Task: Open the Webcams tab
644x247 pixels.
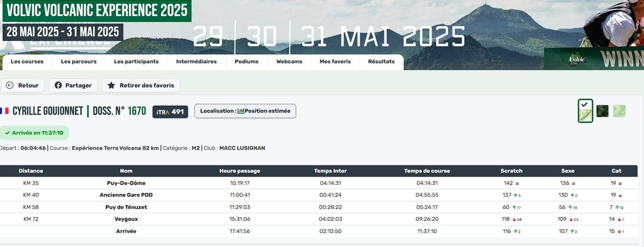Action: (x=289, y=62)
